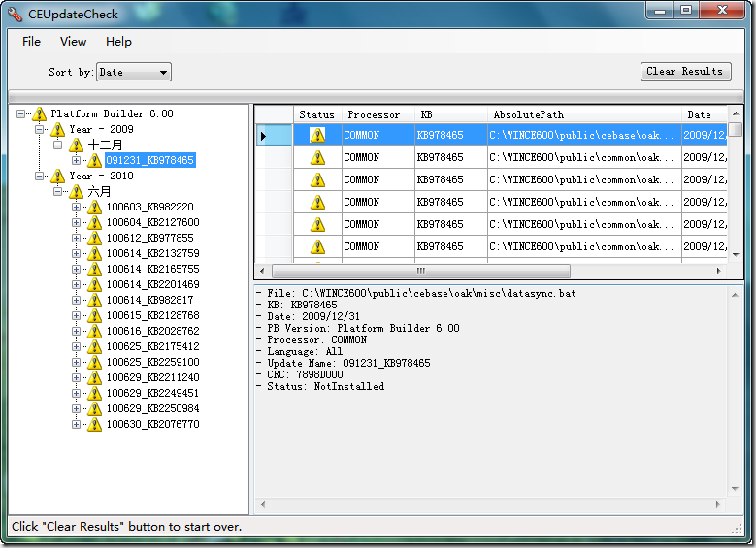This screenshot has width=756, height=548.
Task: Sort table by Processor column header
Action: pos(378,114)
